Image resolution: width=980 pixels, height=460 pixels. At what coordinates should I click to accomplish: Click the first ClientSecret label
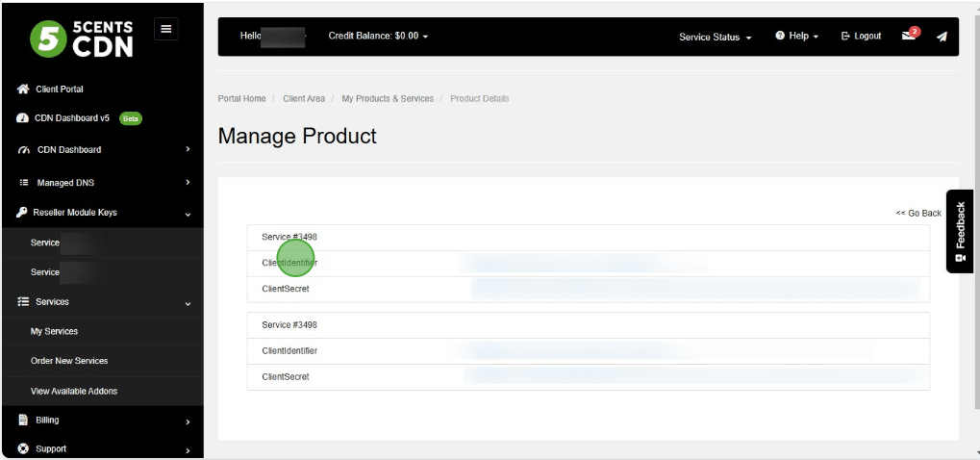[286, 289]
